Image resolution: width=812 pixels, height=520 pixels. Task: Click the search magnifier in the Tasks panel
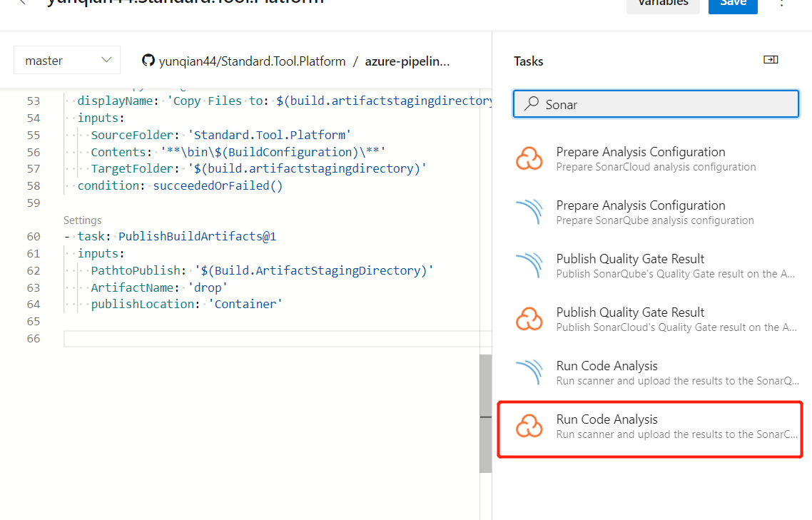pos(530,104)
